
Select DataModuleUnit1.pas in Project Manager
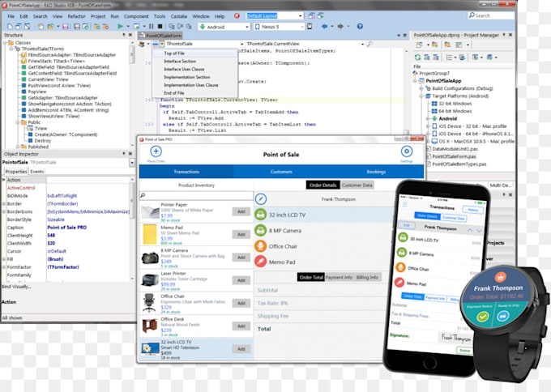[455, 149]
